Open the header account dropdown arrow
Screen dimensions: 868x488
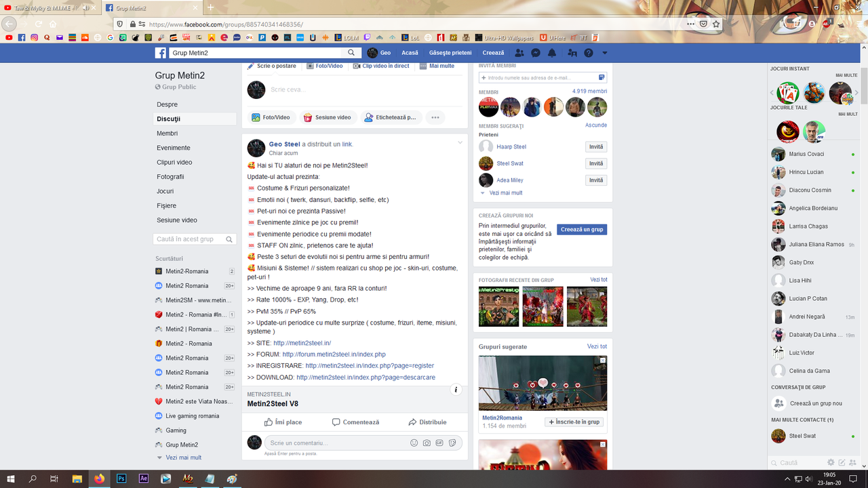tap(605, 53)
